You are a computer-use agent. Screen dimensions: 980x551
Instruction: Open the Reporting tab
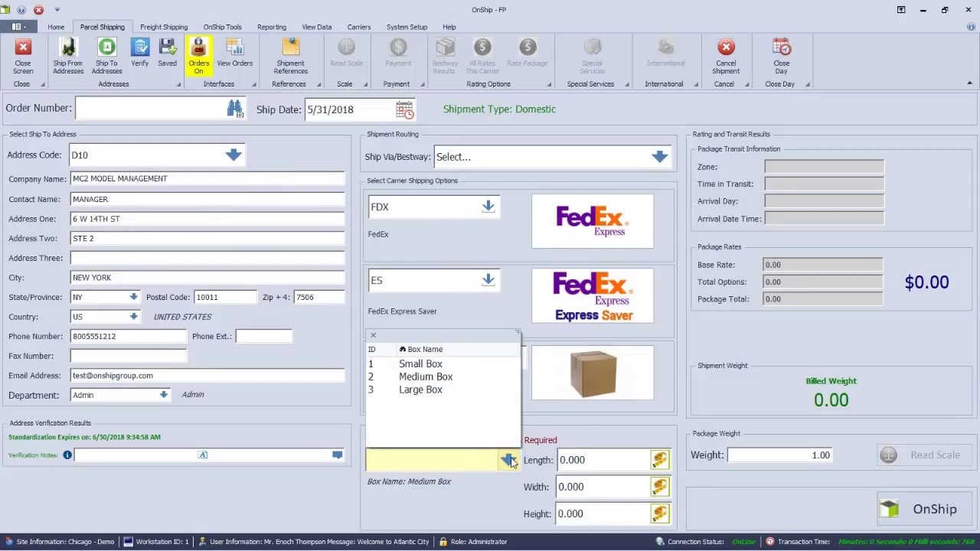click(x=272, y=27)
